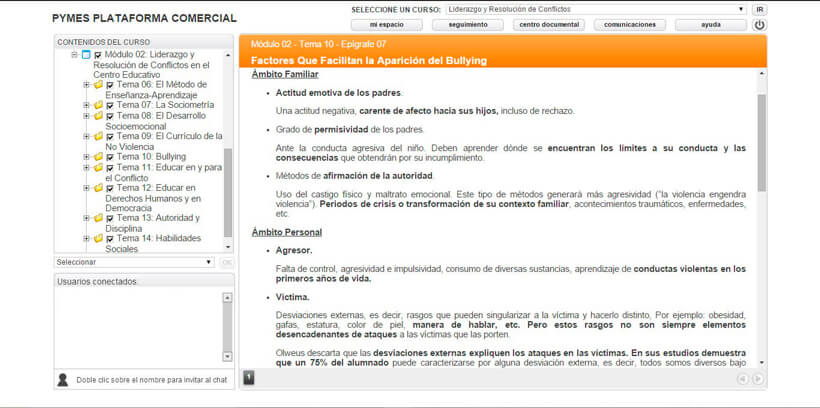Click course tree scrollbar up arrow

[228, 55]
